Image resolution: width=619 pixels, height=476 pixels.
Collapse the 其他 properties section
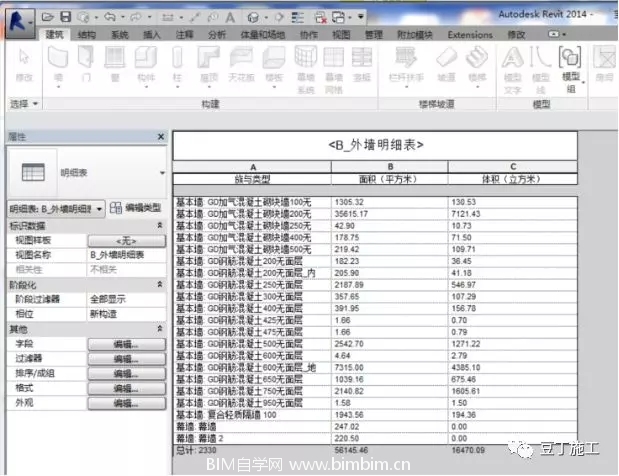point(160,328)
